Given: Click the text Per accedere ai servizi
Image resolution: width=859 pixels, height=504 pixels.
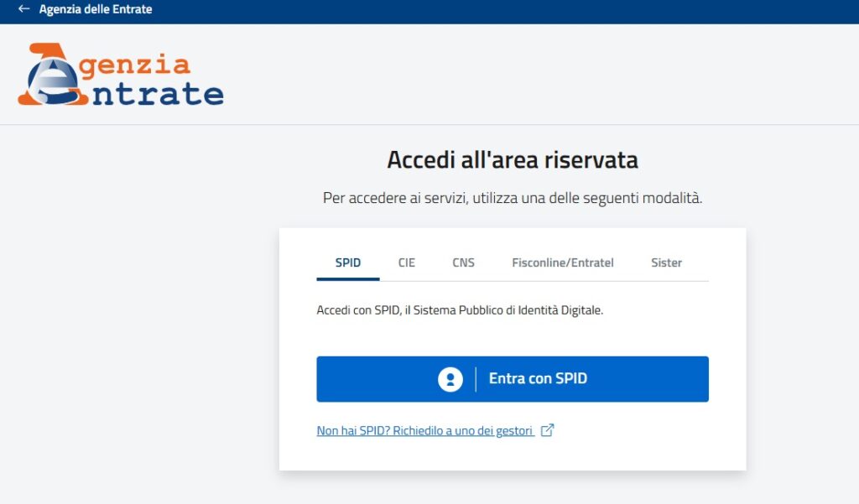Looking at the screenshot, I should pos(513,198).
